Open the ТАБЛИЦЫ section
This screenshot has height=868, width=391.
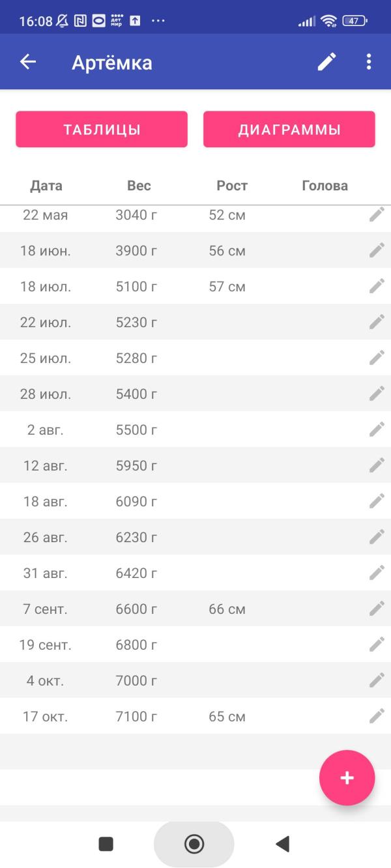click(x=102, y=129)
